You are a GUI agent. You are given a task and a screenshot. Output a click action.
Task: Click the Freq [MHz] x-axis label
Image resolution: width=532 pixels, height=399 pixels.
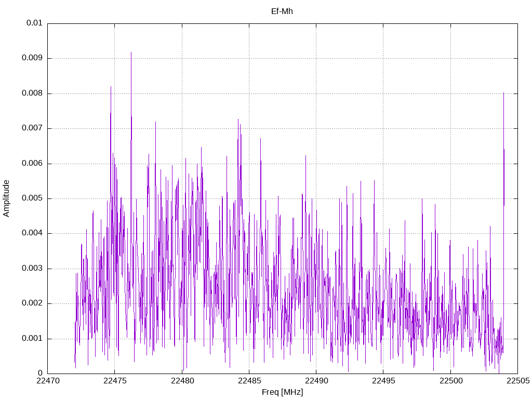pyautogui.click(x=282, y=392)
